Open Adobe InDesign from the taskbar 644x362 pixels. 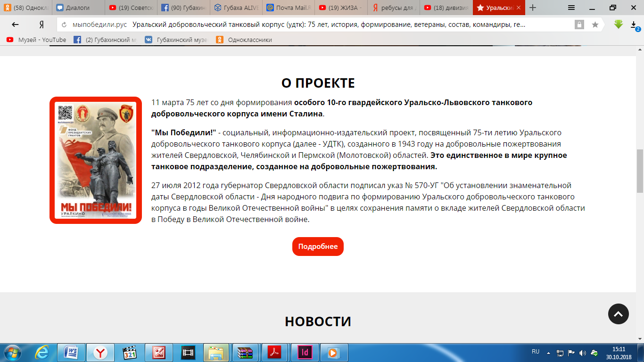click(x=305, y=353)
